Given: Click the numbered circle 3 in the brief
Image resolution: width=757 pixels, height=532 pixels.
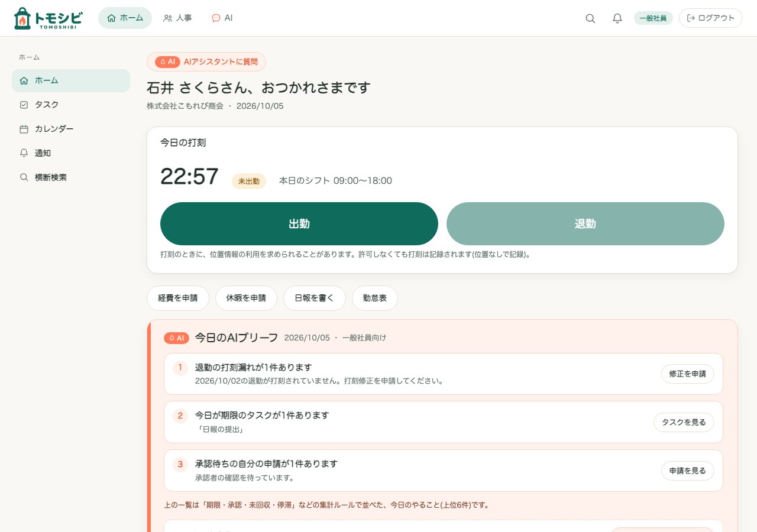Looking at the screenshot, I should pos(180,465).
